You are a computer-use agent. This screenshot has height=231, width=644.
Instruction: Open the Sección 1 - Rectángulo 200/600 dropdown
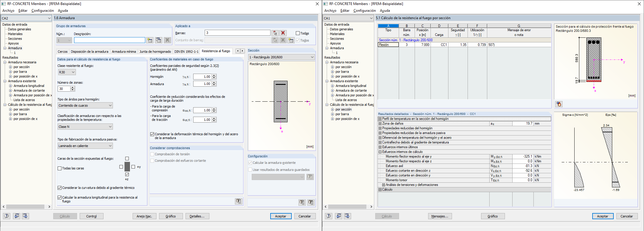[x=281, y=57]
